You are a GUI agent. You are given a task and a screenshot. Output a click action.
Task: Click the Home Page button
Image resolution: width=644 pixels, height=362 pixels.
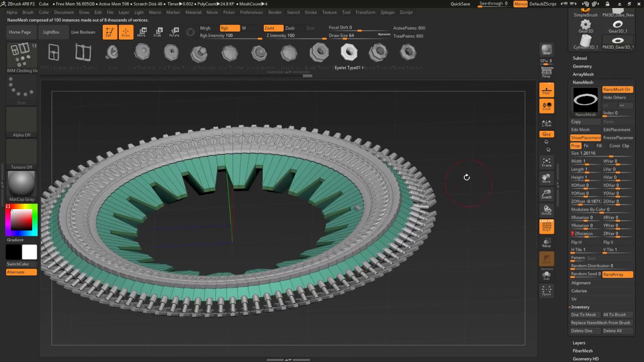click(x=20, y=32)
